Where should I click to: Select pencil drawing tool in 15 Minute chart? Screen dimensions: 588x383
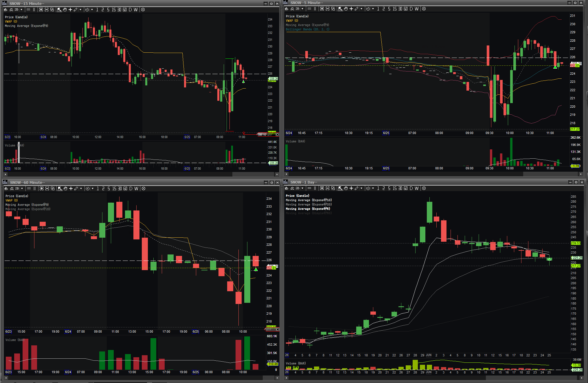tap(76, 10)
